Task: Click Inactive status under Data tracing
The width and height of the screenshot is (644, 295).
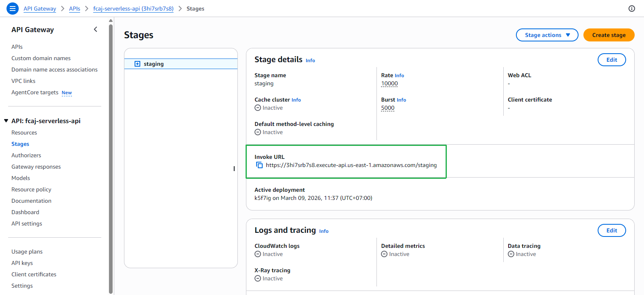Action: pos(522,254)
